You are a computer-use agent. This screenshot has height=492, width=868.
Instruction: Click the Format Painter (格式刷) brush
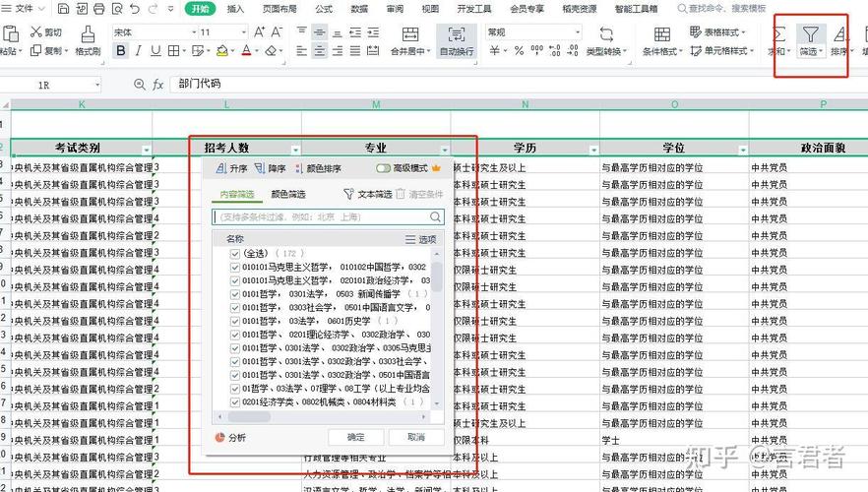pyautogui.click(x=88, y=41)
